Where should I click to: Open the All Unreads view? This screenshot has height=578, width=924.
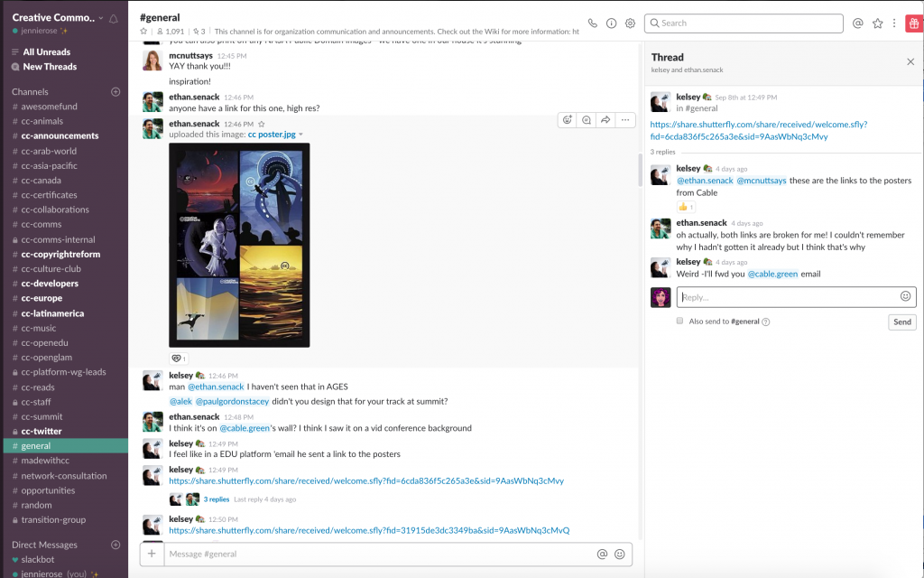pyautogui.click(x=46, y=52)
